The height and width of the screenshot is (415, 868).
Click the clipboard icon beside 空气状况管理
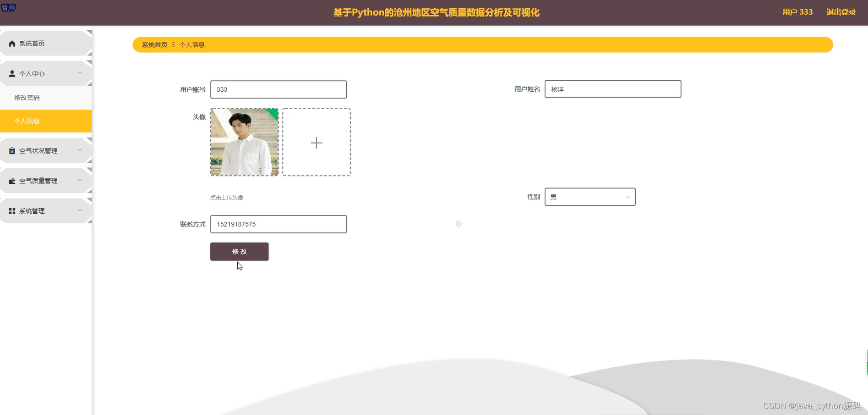(12, 151)
